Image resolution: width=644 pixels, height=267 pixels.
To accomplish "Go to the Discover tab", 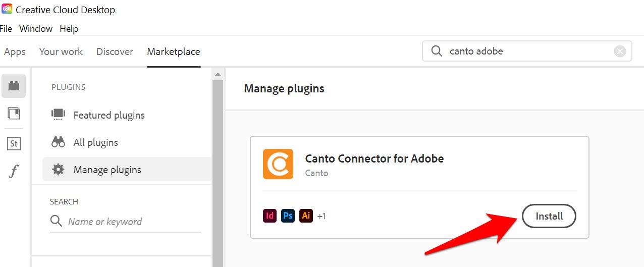I will tap(115, 51).
